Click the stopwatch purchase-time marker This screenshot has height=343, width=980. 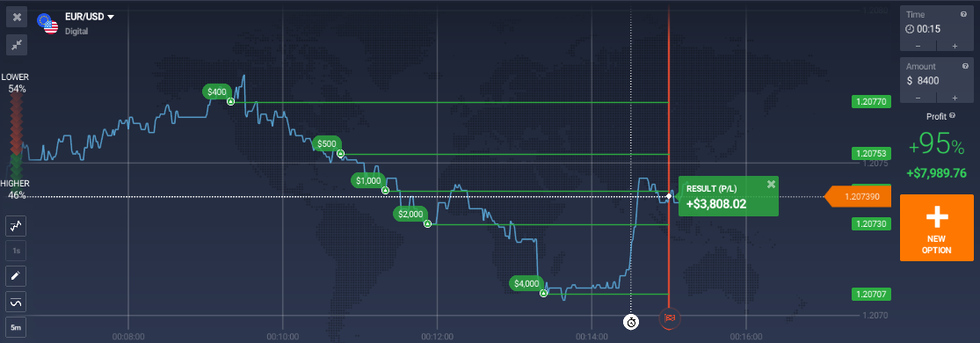(x=631, y=323)
